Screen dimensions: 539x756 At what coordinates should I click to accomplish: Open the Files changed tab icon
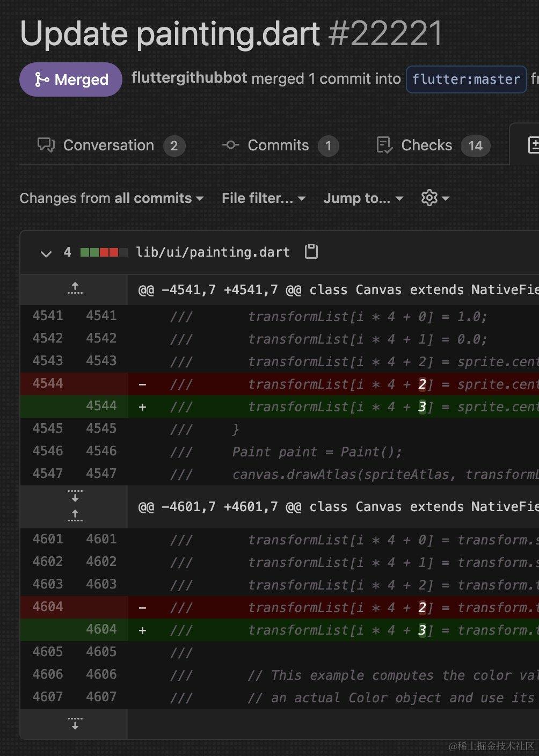533,145
